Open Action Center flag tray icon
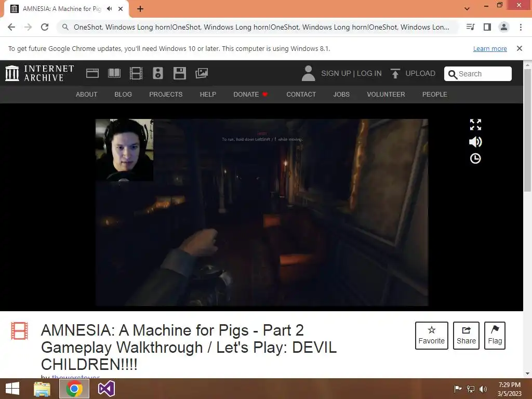This screenshot has width=532, height=399. pyautogui.click(x=458, y=389)
